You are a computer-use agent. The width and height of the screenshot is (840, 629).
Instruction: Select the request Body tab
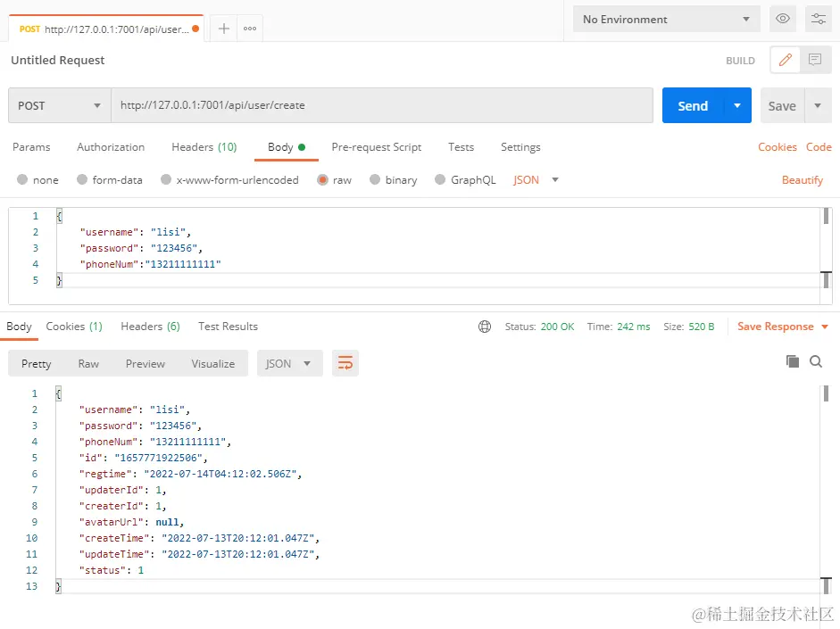(286, 147)
